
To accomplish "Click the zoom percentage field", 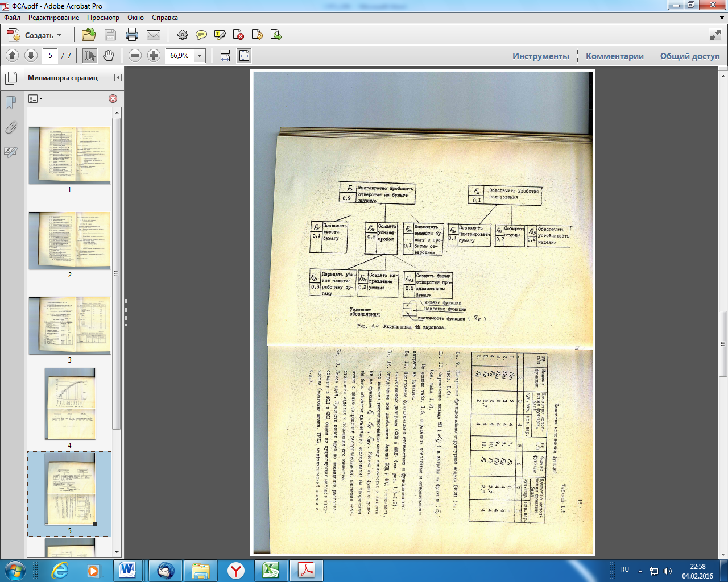I will pyautogui.click(x=180, y=56).
